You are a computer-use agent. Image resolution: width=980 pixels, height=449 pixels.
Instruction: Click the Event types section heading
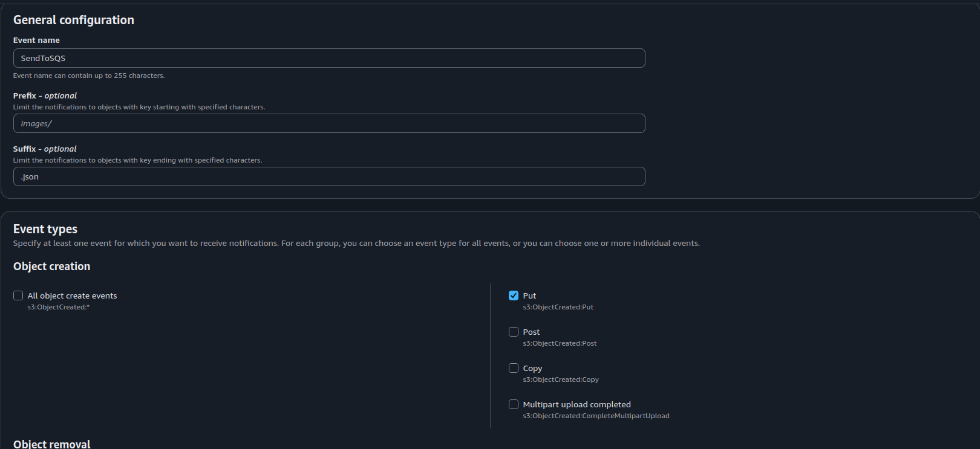click(x=45, y=229)
